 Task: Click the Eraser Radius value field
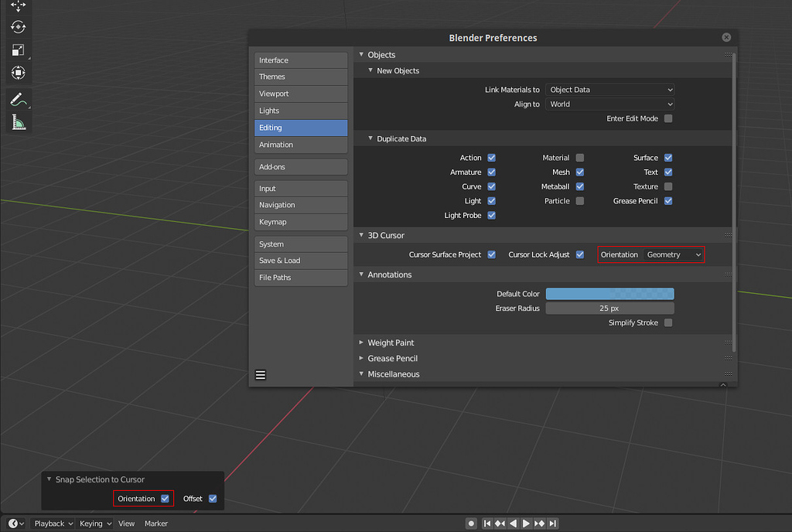pos(609,308)
